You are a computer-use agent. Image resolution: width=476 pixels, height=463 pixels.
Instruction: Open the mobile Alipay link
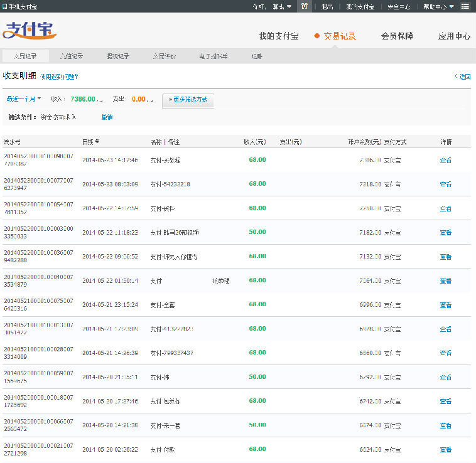[20, 6]
